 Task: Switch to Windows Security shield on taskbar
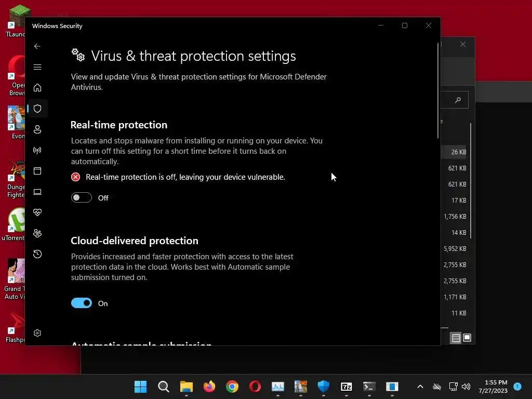[x=323, y=387]
